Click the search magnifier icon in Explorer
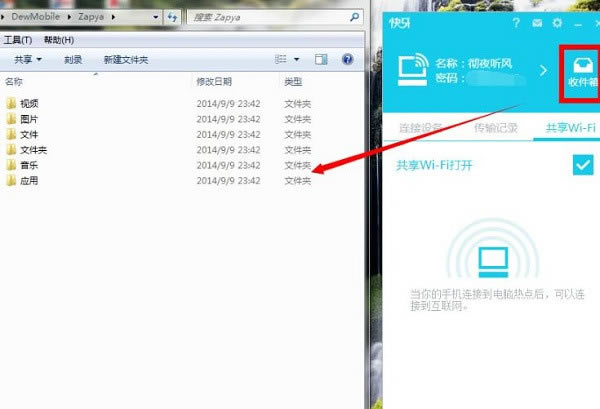This screenshot has height=409, width=600. coord(354,17)
